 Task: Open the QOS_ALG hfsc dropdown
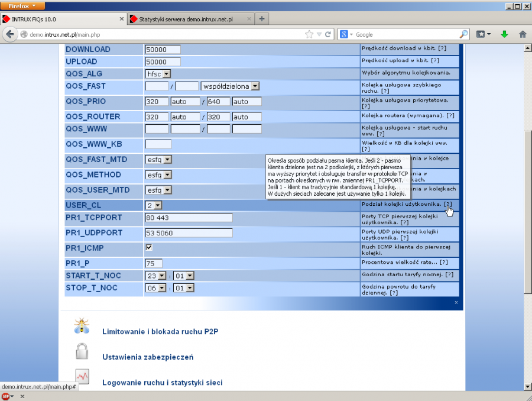pos(158,74)
